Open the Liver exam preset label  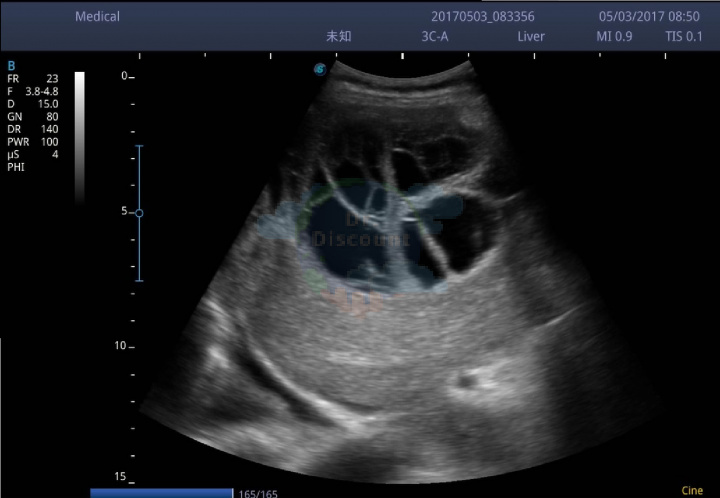point(531,37)
